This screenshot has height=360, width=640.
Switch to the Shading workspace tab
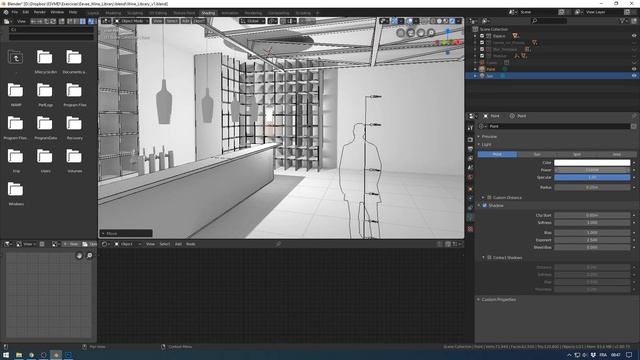point(208,13)
